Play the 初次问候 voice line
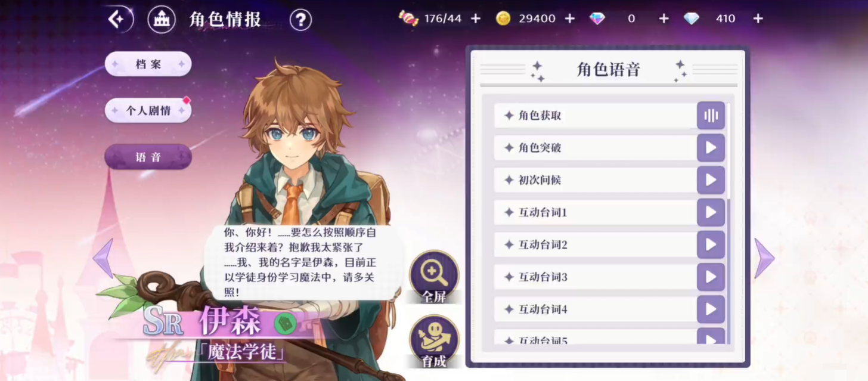This screenshot has height=381, width=868. 711,180
